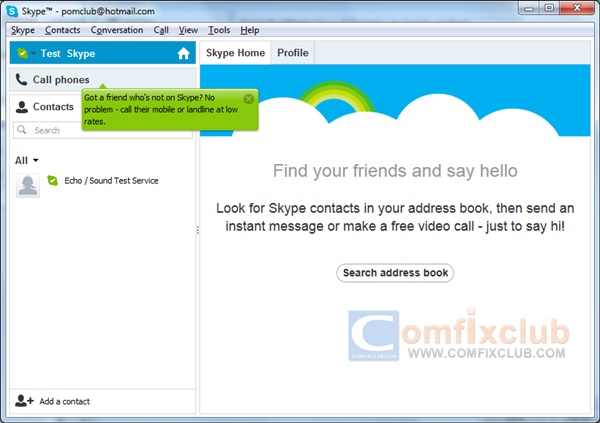Open the Tools menu

(x=219, y=30)
